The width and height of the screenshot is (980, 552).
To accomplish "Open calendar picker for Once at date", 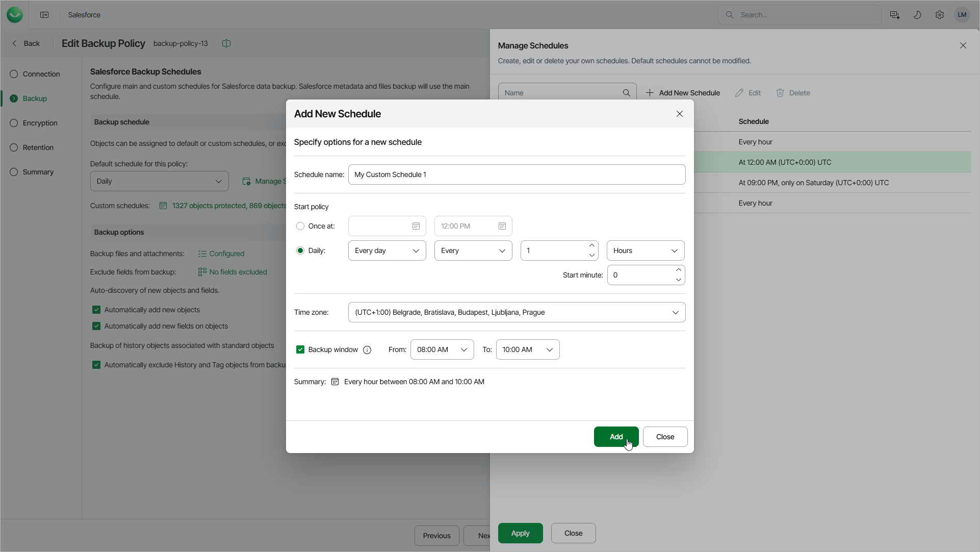I will pyautogui.click(x=416, y=227).
